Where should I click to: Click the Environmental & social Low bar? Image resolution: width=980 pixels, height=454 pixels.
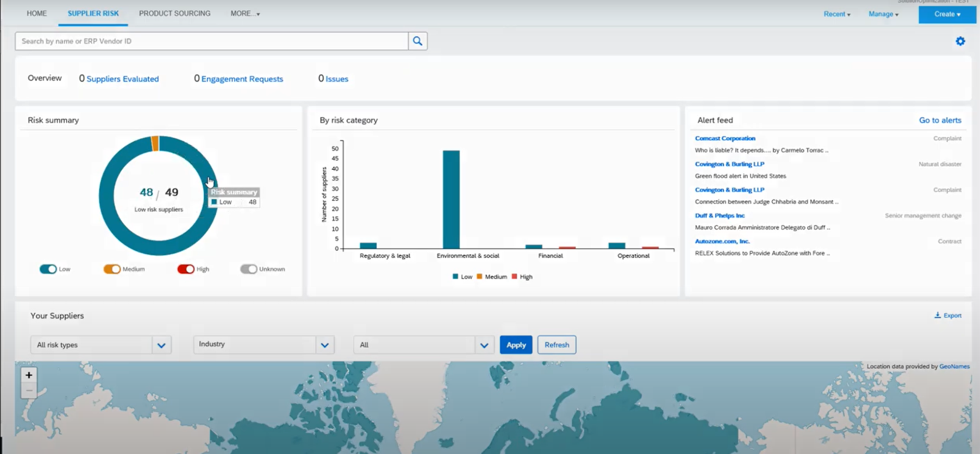click(451, 199)
